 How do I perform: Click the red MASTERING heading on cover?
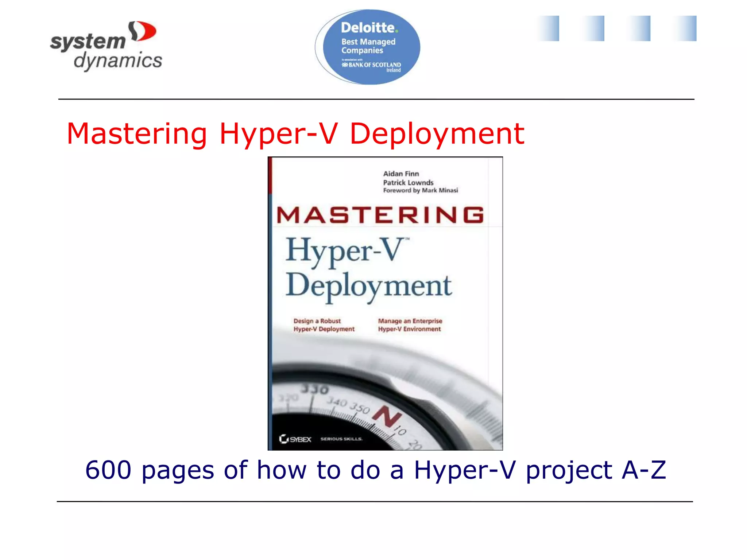pyautogui.click(x=380, y=215)
